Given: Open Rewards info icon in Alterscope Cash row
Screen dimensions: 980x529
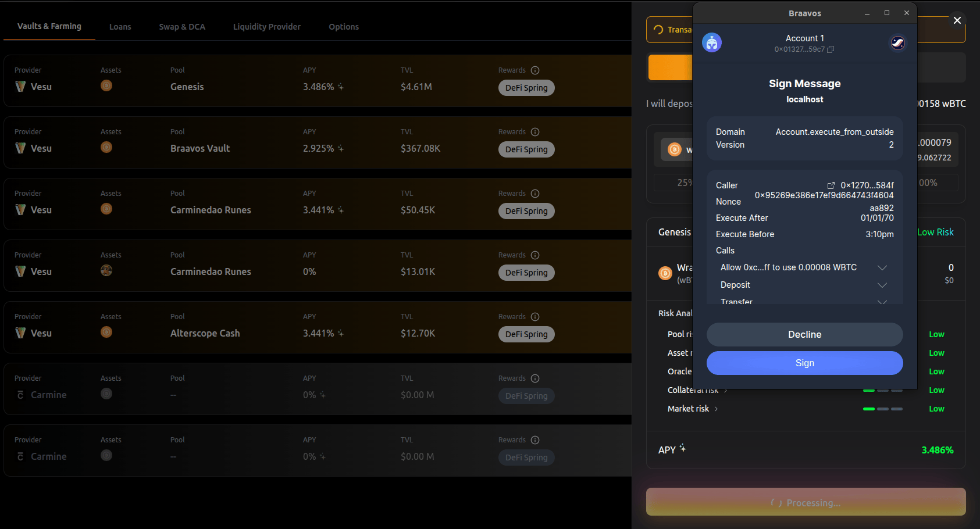Looking at the screenshot, I should tap(535, 317).
